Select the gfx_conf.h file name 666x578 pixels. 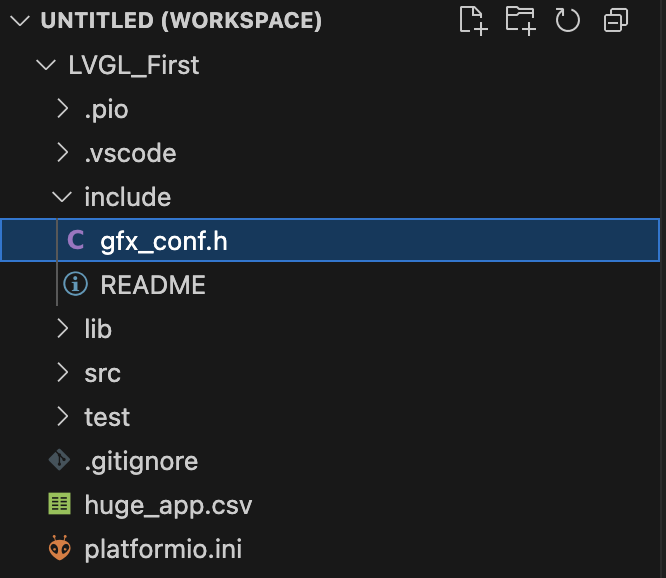pyautogui.click(x=164, y=242)
